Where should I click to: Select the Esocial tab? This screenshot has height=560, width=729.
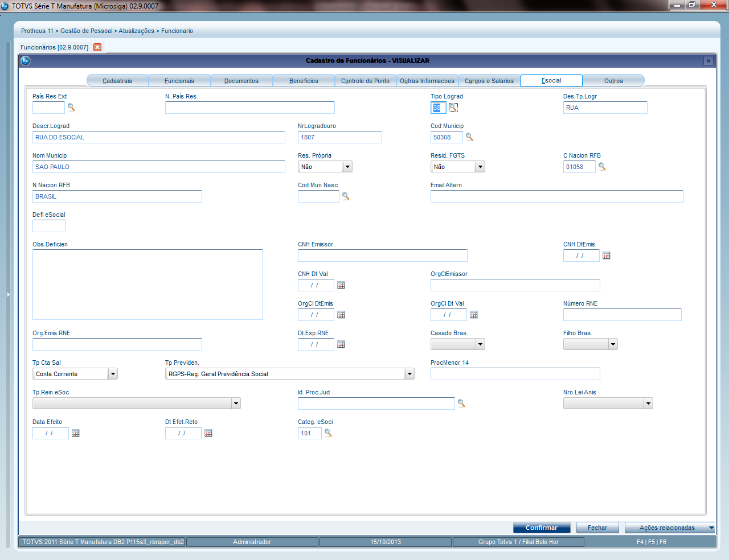(x=551, y=80)
